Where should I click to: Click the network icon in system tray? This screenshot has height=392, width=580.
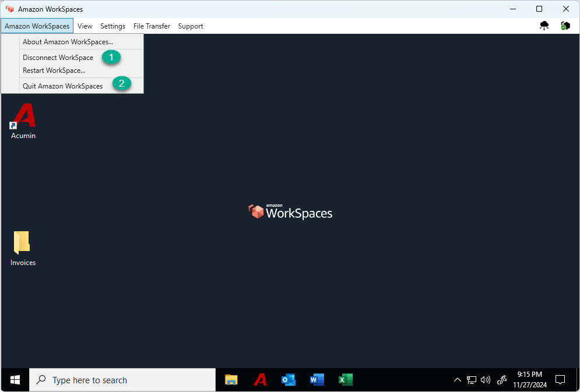(x=471, y=380)
